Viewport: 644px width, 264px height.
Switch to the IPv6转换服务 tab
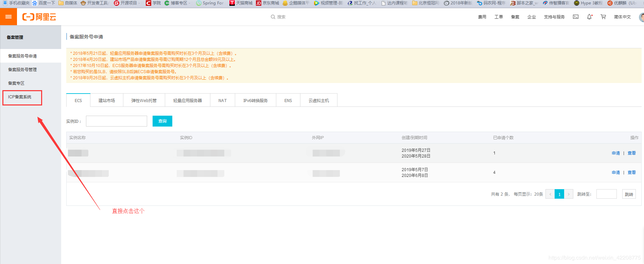pyautogui.click(x=256, y=100)
